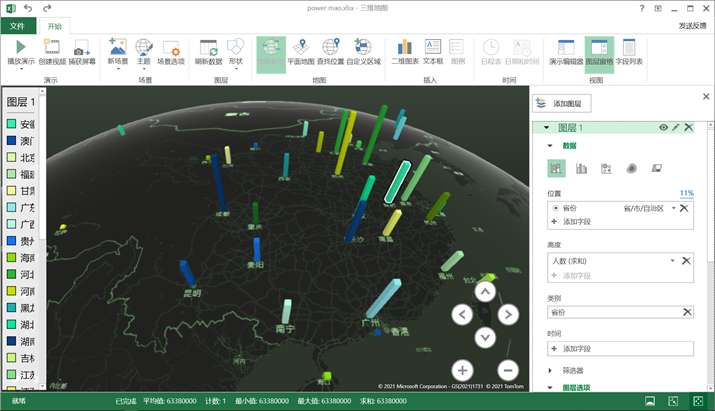Screen dimensions: 715x411
Task: Switch to the 开始 home tab
Action: pyautogui.click(x=55, y=26)
